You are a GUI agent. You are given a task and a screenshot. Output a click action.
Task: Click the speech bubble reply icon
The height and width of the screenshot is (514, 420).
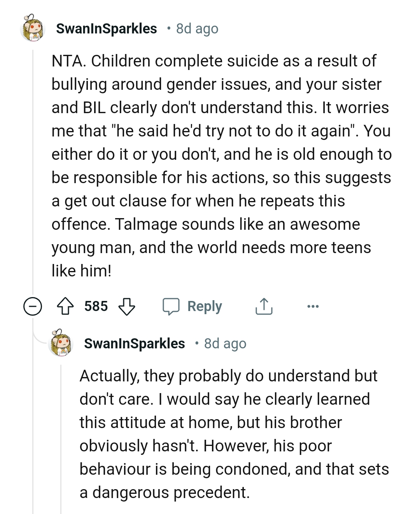click(x=171, y=306)
